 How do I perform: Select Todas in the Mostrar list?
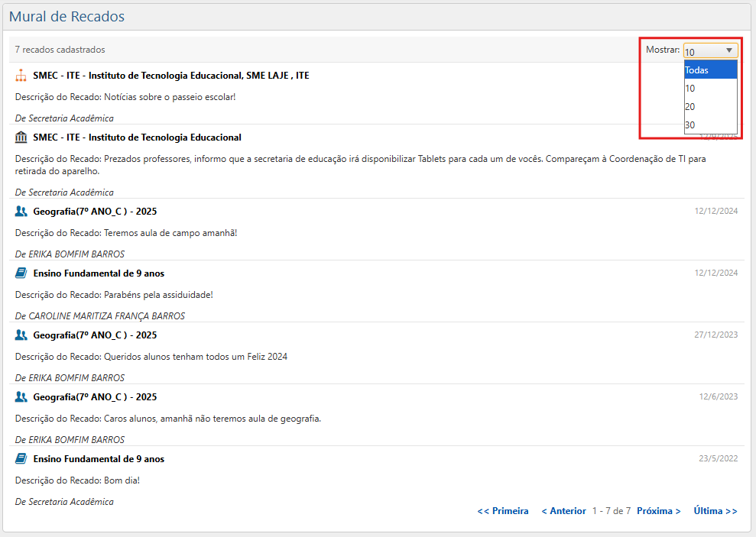pos(710,70)
